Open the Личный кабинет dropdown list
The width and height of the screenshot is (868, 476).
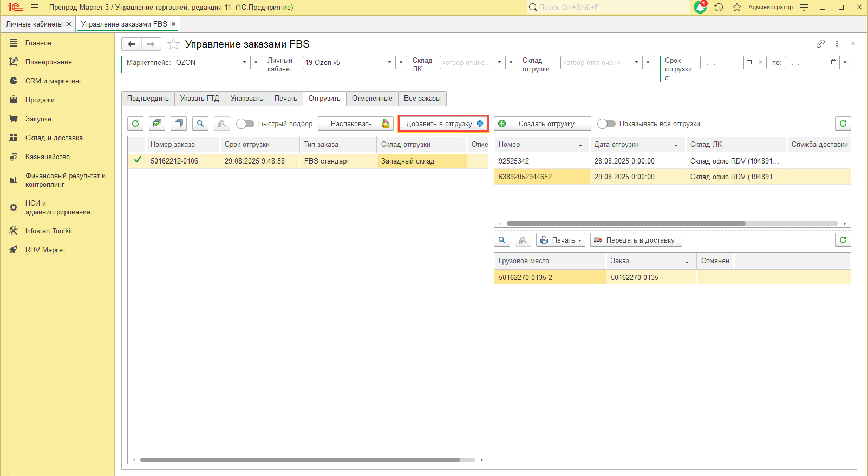tap(389, 62)
